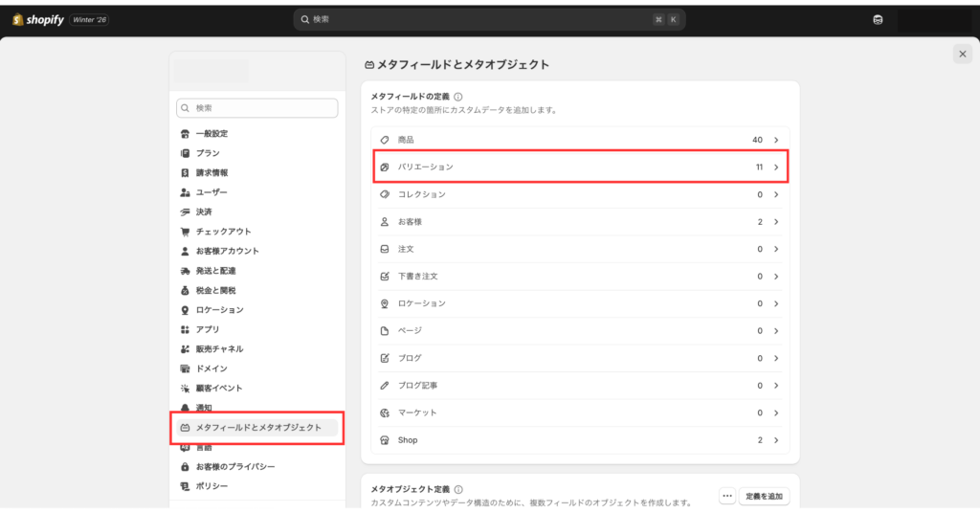Viewport: 980px width, 513px height.
Task: Open マーケット metafield definitions
Action: 581,413
